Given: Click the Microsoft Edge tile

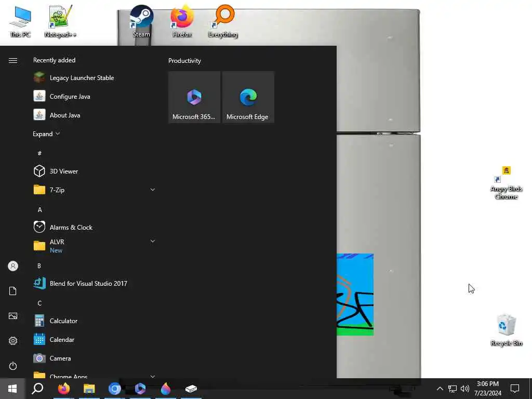Looking at the screenshot, I should coord(248,97).
